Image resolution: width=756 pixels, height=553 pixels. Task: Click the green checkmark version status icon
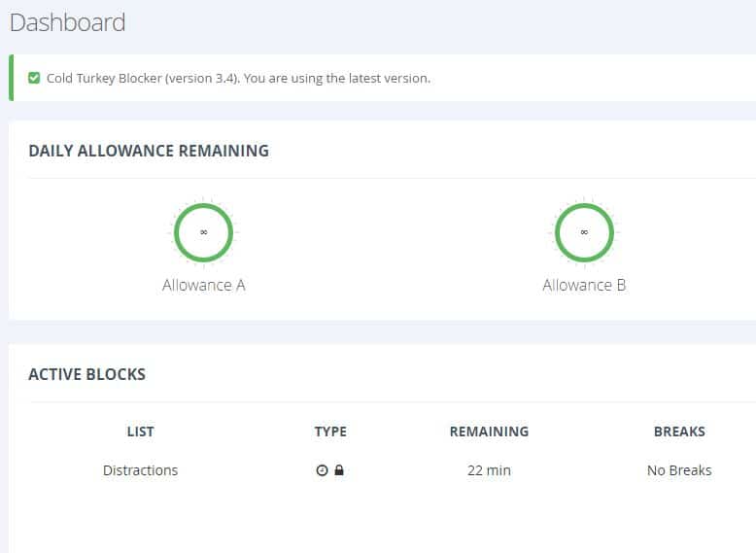click(x=34, y=78)
